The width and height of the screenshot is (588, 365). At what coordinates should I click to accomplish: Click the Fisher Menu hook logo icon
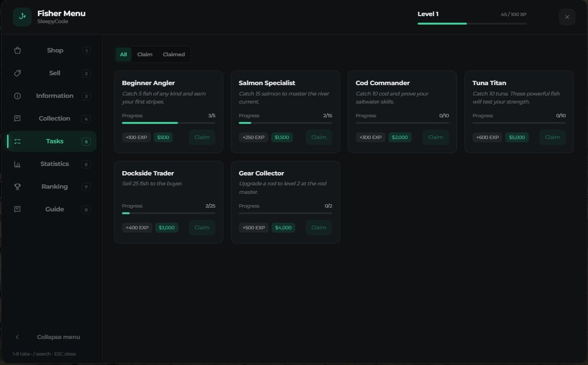tap(22, 17)
